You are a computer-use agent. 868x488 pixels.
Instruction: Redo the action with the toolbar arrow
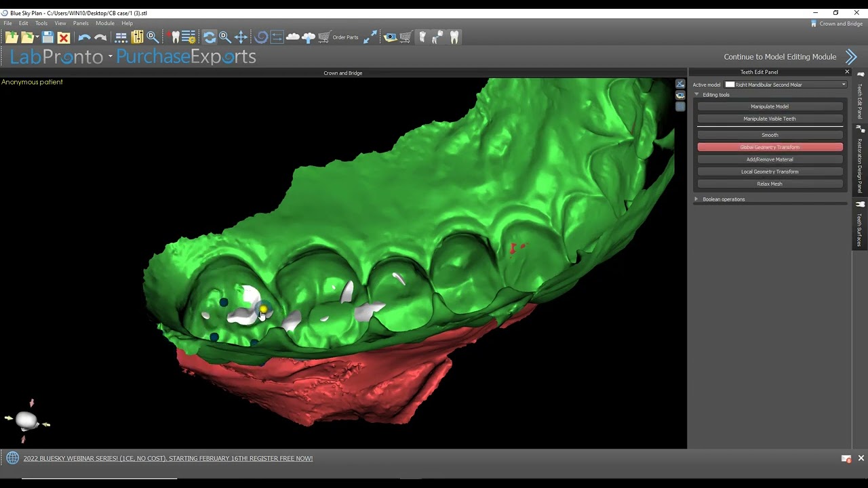(x=100, y=37)
